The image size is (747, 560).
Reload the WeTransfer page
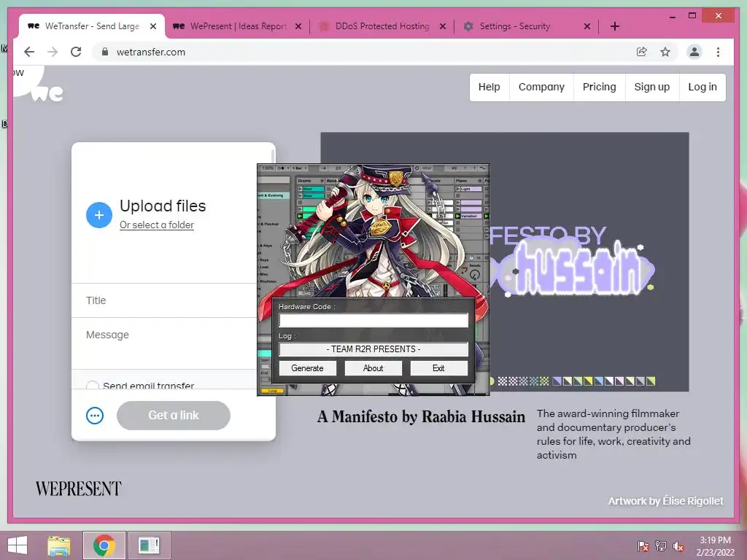coord(76,52)
